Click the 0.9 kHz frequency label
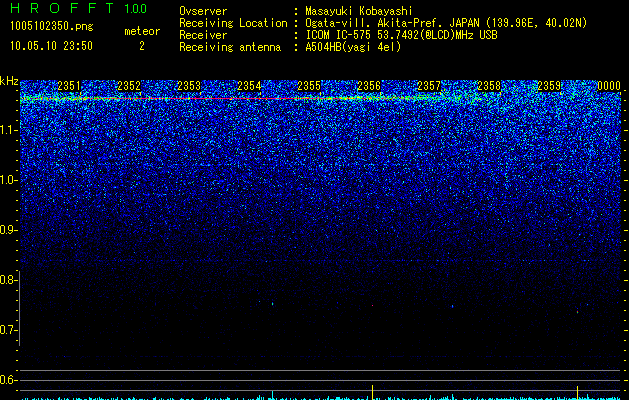This screenshot has height=400, width=629. (7, 230)
